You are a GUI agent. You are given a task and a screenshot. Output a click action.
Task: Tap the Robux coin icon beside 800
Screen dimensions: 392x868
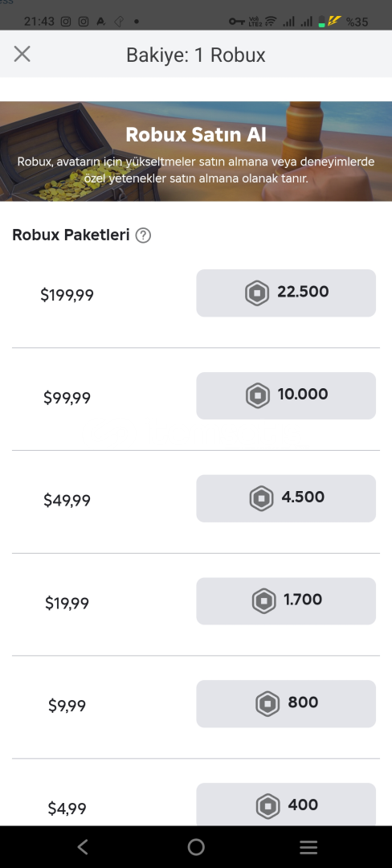[x=267, y=703]
